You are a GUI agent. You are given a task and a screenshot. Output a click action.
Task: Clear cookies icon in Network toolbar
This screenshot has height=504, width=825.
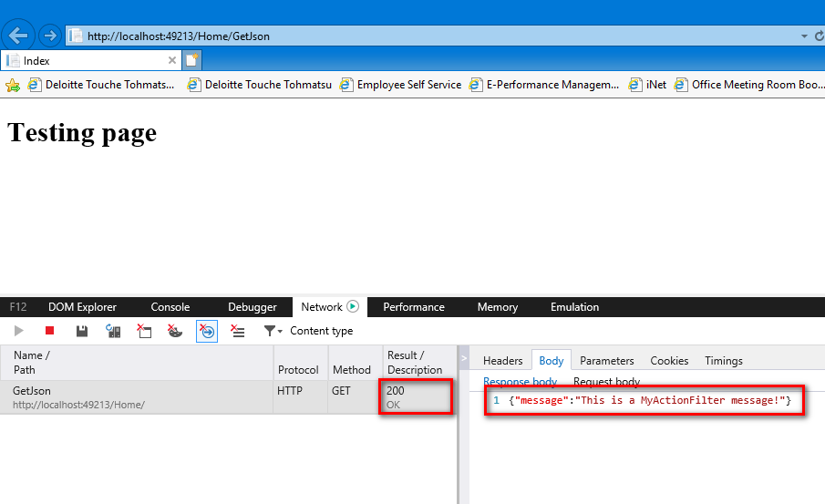175,331
